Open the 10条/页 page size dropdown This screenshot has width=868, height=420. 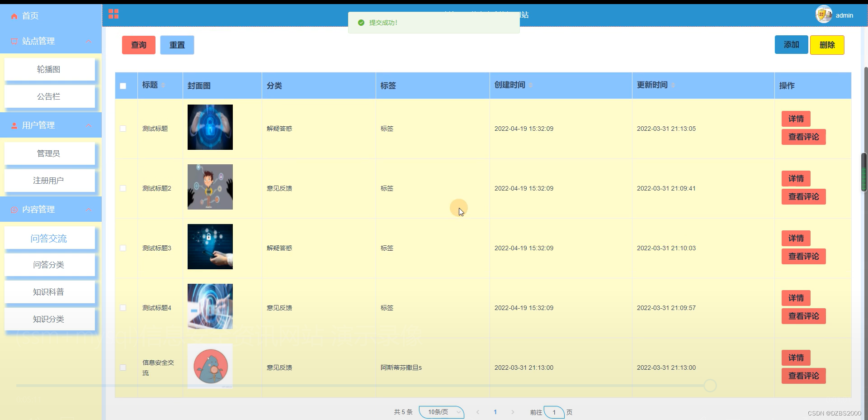(442, 412)
